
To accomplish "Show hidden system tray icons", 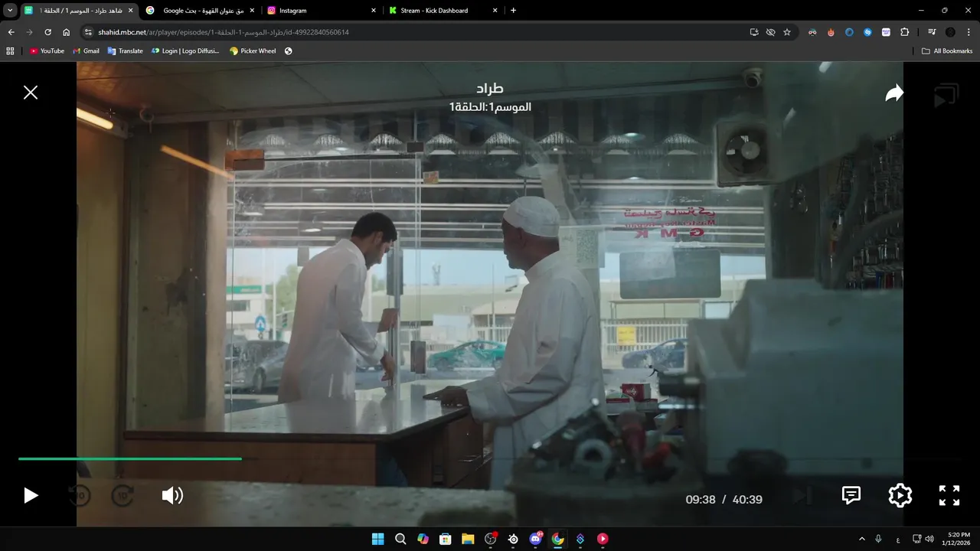I will [861, 539].
